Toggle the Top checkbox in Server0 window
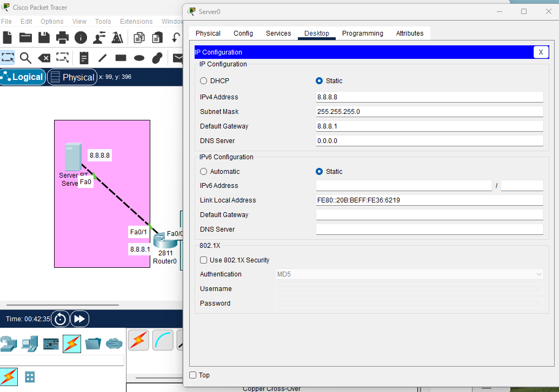The width and height of the screenshot is (559, 392). click(x=193, y=375)
